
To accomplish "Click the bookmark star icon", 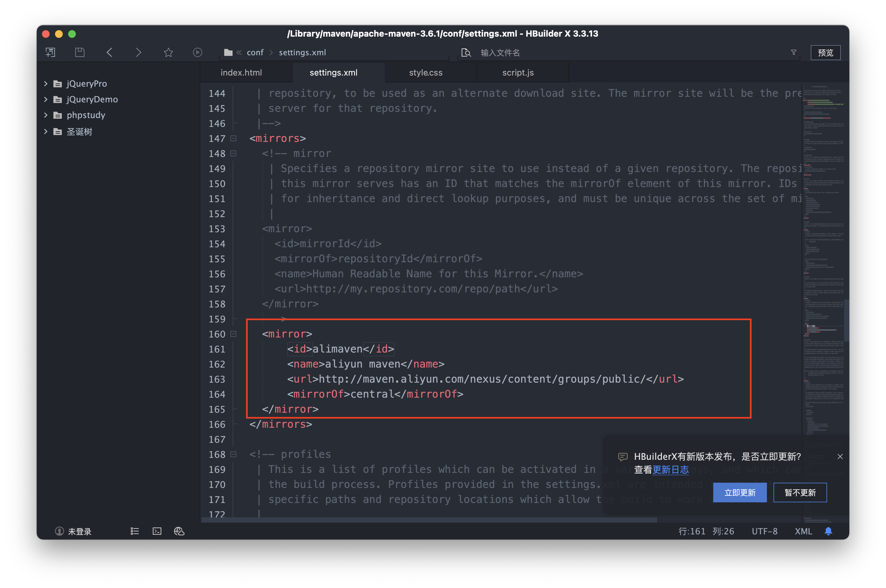I will coord(168,53).
